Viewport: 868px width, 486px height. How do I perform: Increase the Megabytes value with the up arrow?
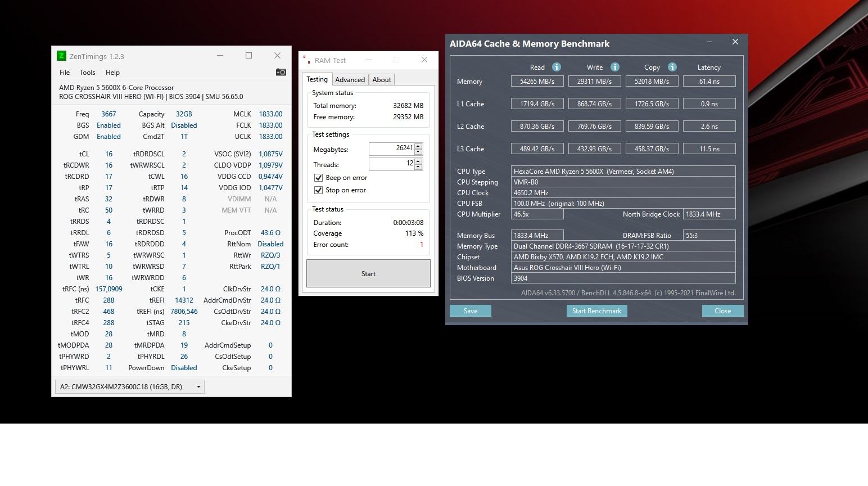coord(418,146)
